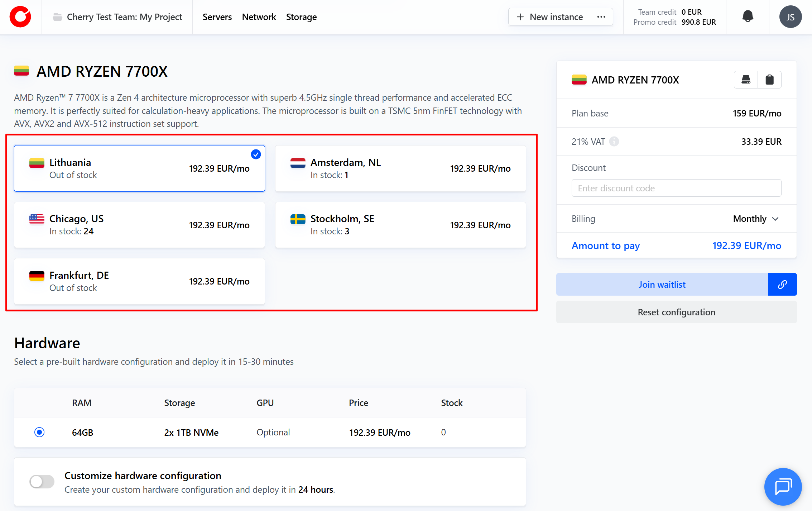This screenshot has height=511, width=812.
Task: Open the live chat bubble
Action: point(783,486)
